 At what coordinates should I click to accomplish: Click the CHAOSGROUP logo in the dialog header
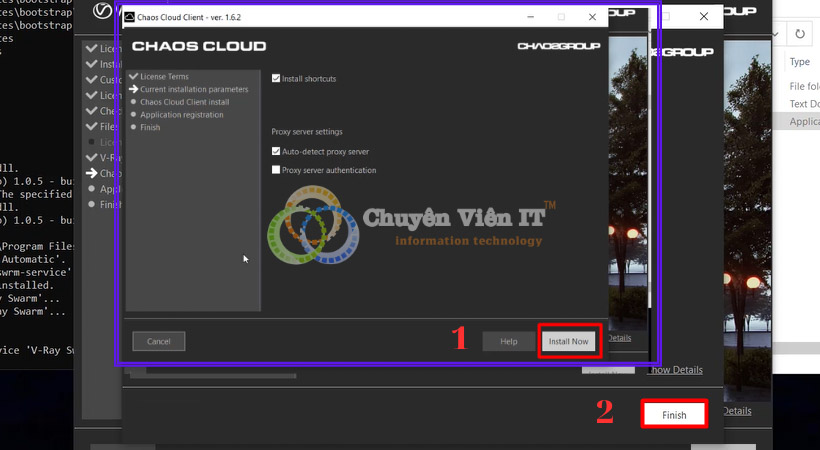tap(557, 46)
